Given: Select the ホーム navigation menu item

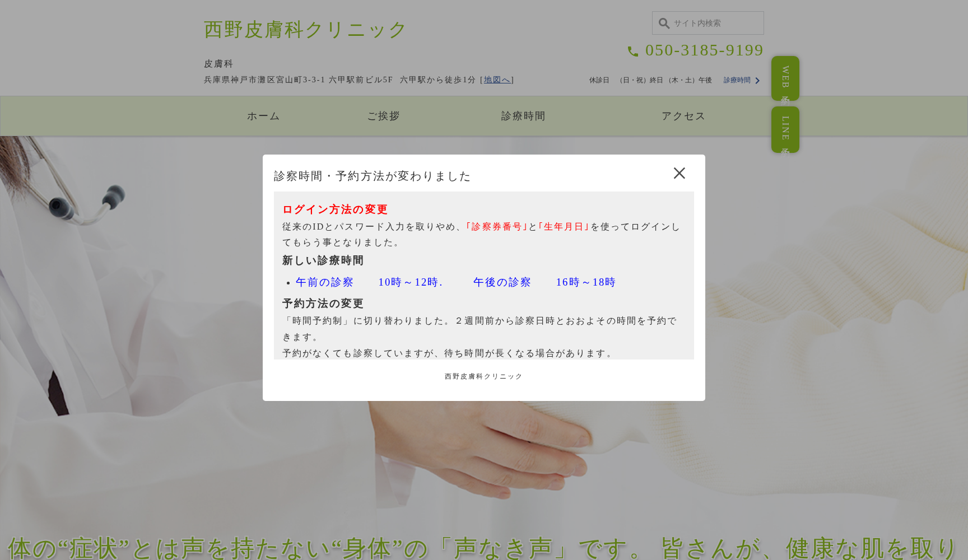Looking at the screenshot, I should point(263,116).
